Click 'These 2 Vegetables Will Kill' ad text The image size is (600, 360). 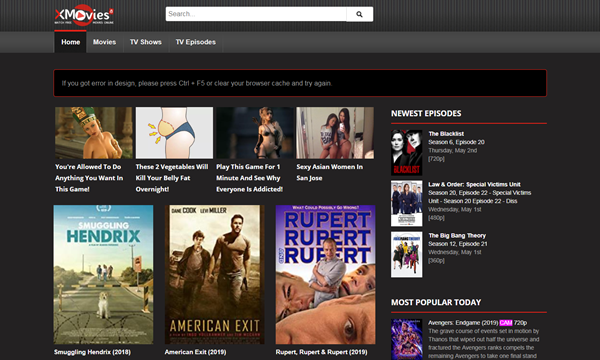172,178
